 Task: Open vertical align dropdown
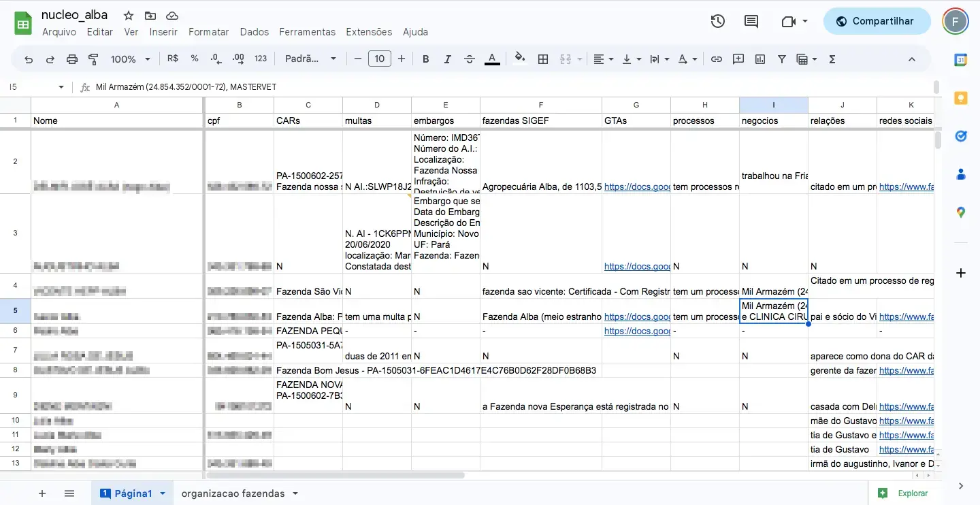[x=631, y=59]
